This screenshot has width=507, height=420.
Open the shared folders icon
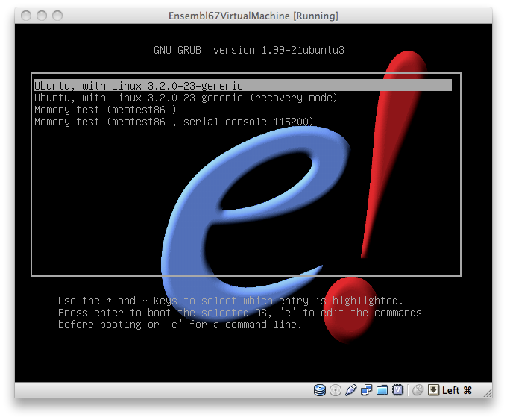pos(382,390)
